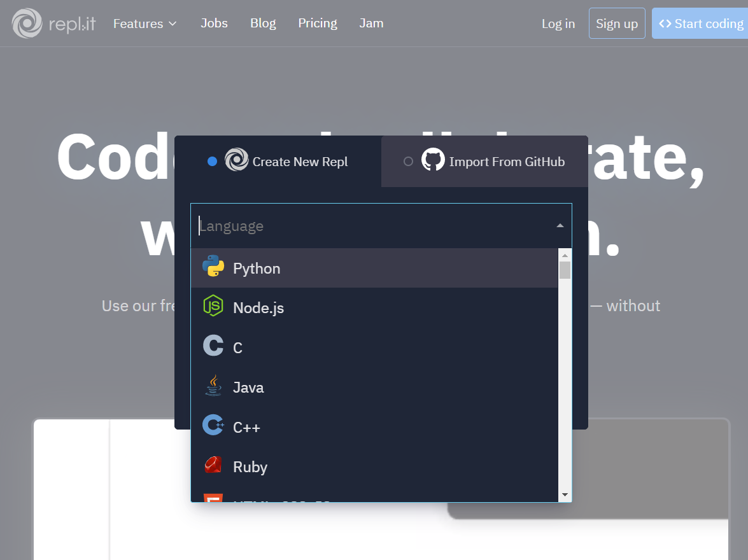Click the Repl swirl icon in dialog tab
The image size is (748, 560).
tap(237, 160)
